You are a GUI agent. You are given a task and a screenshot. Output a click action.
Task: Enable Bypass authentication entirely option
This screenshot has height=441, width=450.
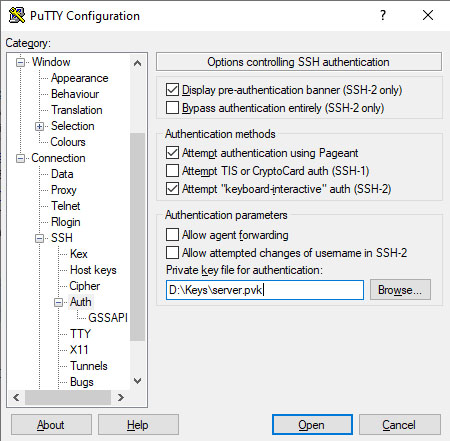point(172,108)
